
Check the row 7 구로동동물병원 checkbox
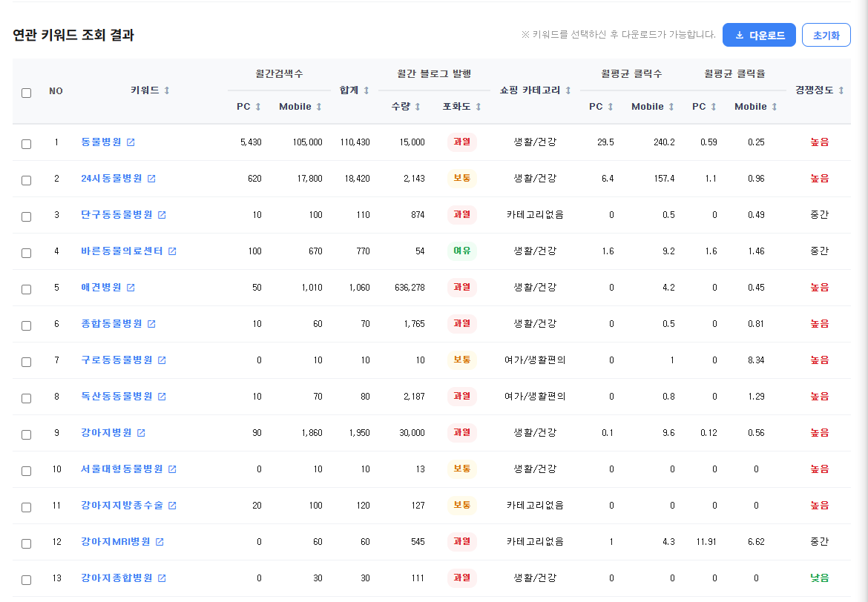(x=26, y=363)
